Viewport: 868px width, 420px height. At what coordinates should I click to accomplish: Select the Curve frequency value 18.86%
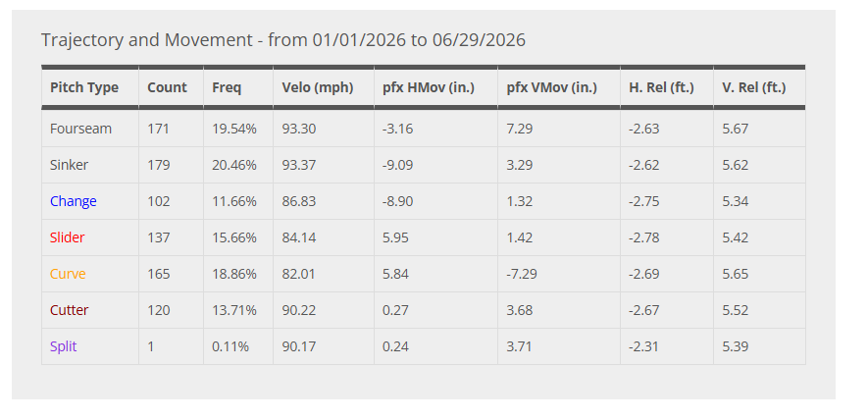click(234, 274)
